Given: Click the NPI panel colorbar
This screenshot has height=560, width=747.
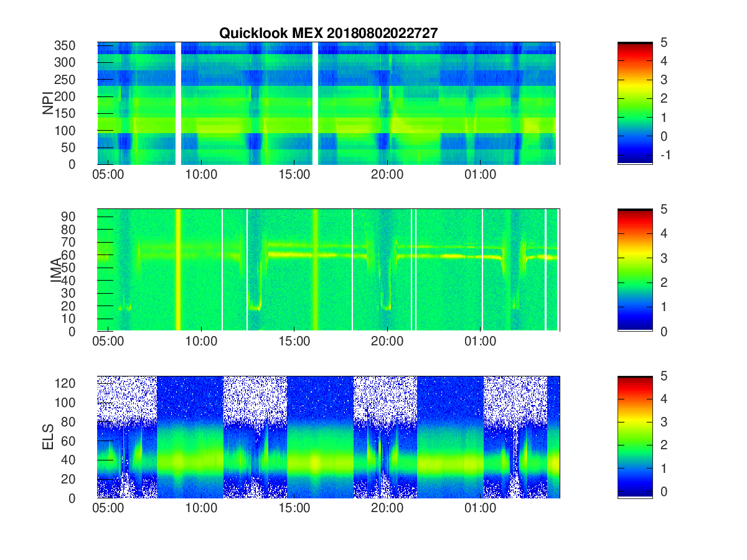Looking at the screenshot, I should pos(635,103).
